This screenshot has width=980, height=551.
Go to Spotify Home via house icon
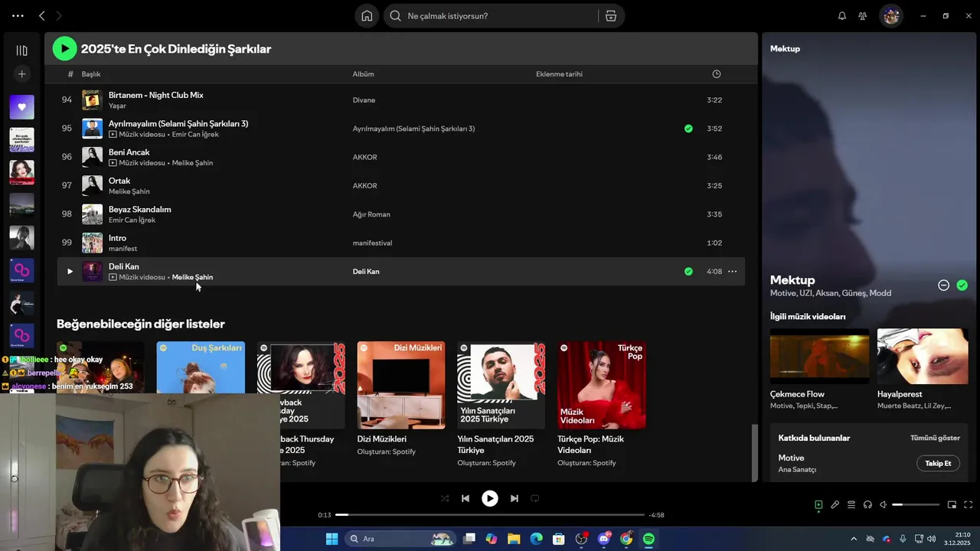click(x=367, y=16)
